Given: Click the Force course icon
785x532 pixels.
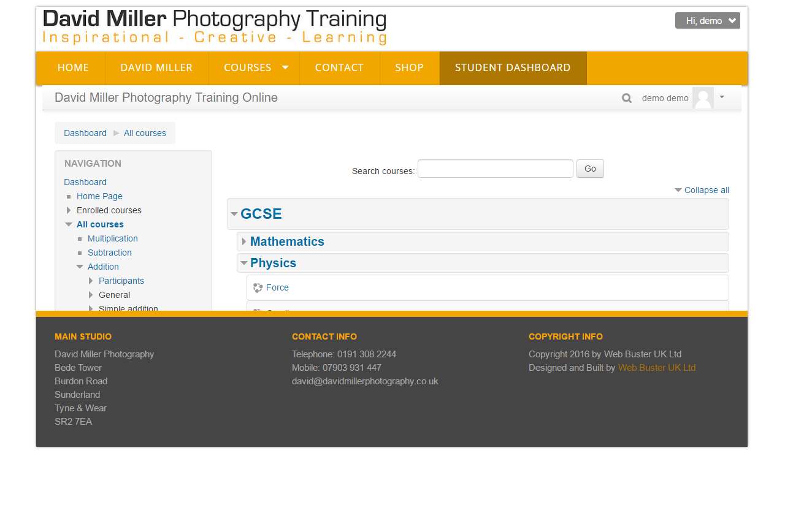Looking at the screenshot, I should [258, 287].
